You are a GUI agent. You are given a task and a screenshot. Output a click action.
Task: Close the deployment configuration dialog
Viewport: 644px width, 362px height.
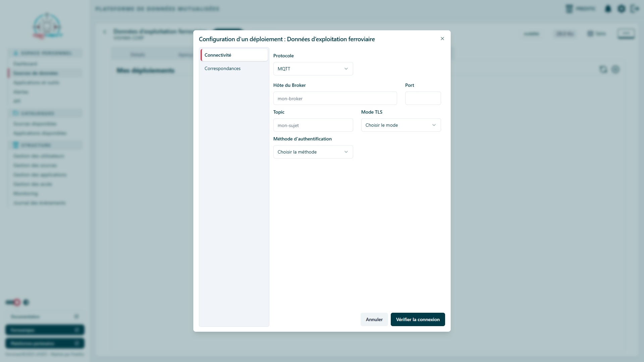442,39
